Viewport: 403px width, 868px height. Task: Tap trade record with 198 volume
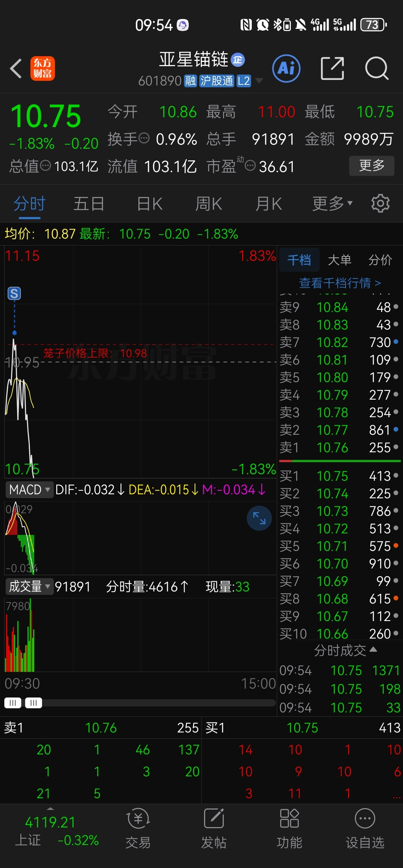[x=339, y=689]
